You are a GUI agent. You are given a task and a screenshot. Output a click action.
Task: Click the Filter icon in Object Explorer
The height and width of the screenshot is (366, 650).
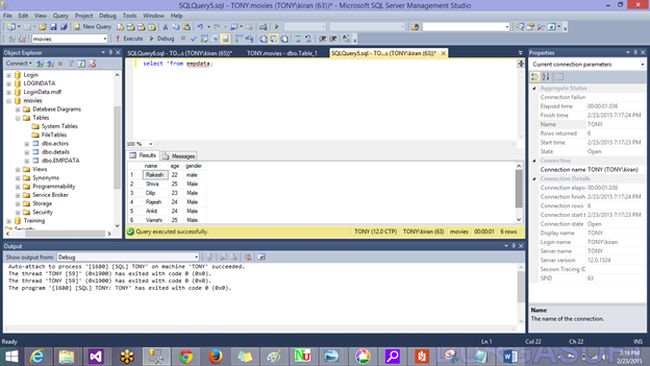[71, 63]
